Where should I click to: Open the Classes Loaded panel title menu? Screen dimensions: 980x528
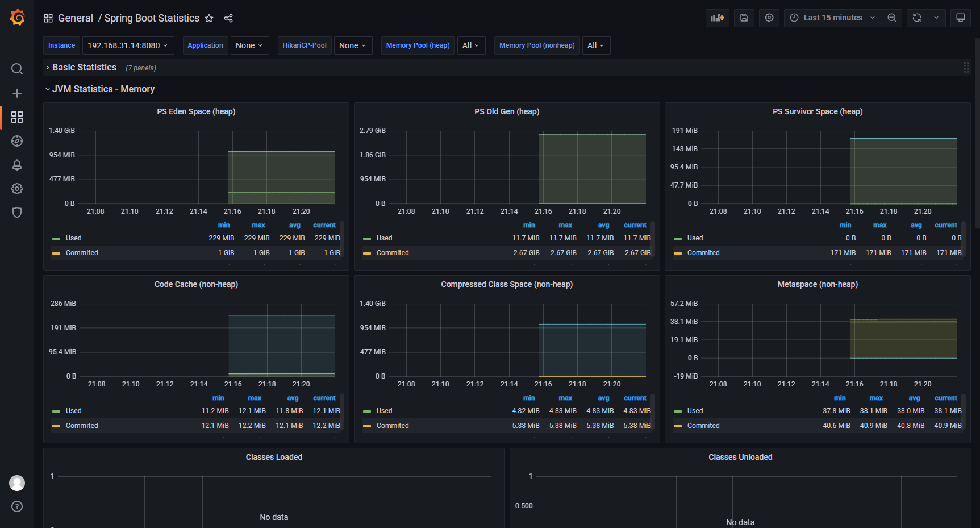coord(274,457)
